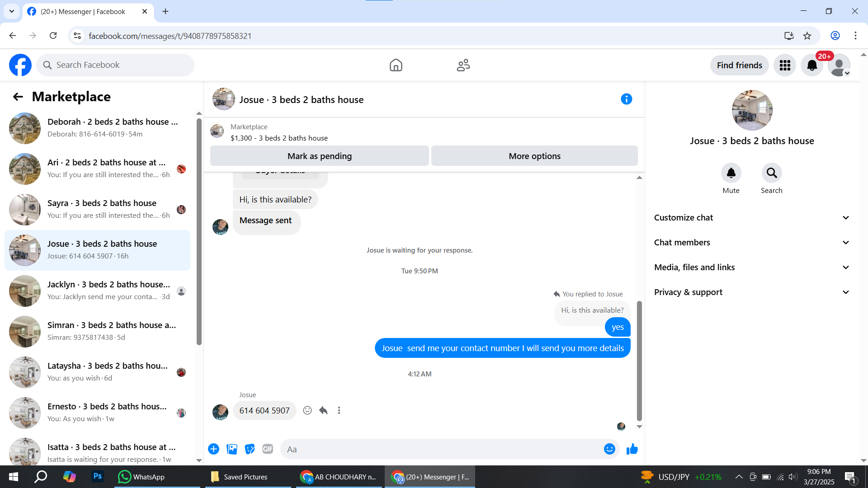The width and height of the screenshot is (868, 488).
Task: Send a thumbs up like
Action: pyautogui.click(x=632, y=449)
